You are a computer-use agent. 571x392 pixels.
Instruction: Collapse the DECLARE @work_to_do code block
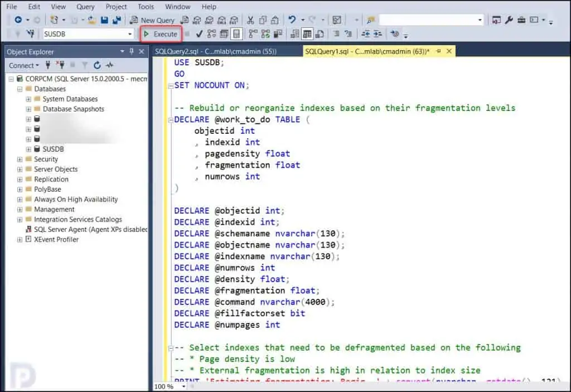point(171,119)
